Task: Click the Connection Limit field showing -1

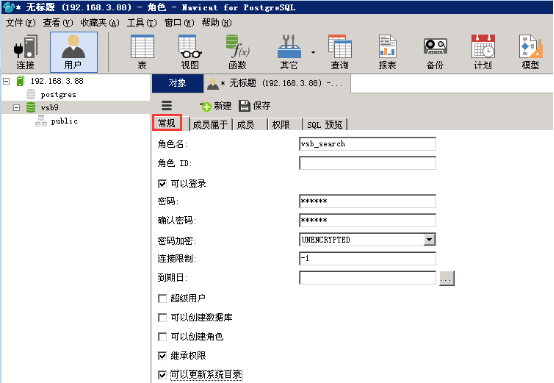Action: 367,258
